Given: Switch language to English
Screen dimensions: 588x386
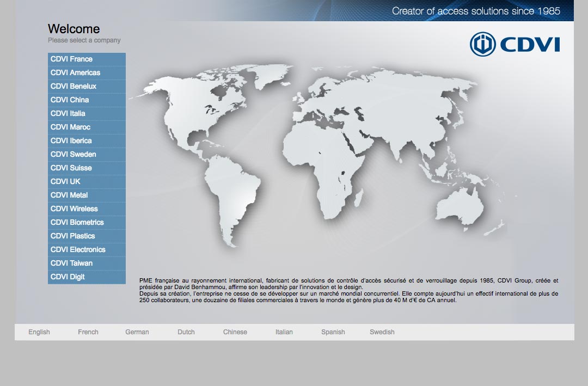Looking at the screenshot, I should pyautogui.click(x=39, y=332).
